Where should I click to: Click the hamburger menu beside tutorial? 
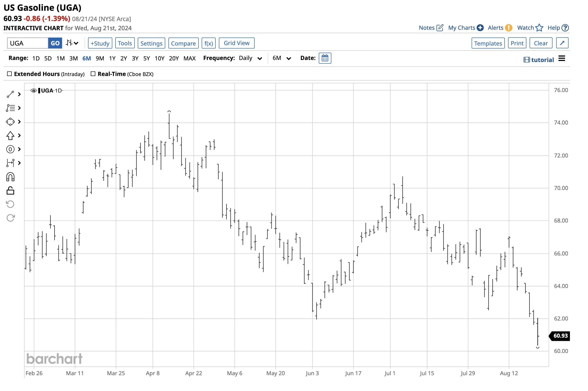[562, 59]
